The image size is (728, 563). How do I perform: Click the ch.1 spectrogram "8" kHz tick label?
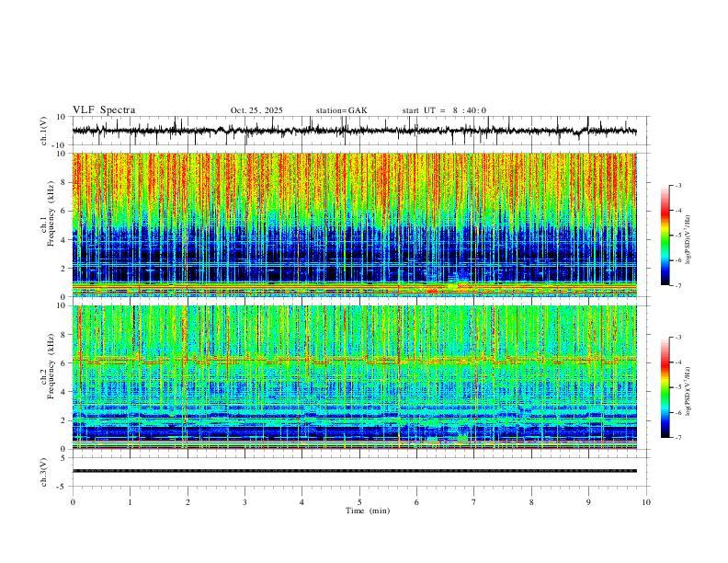63,182
